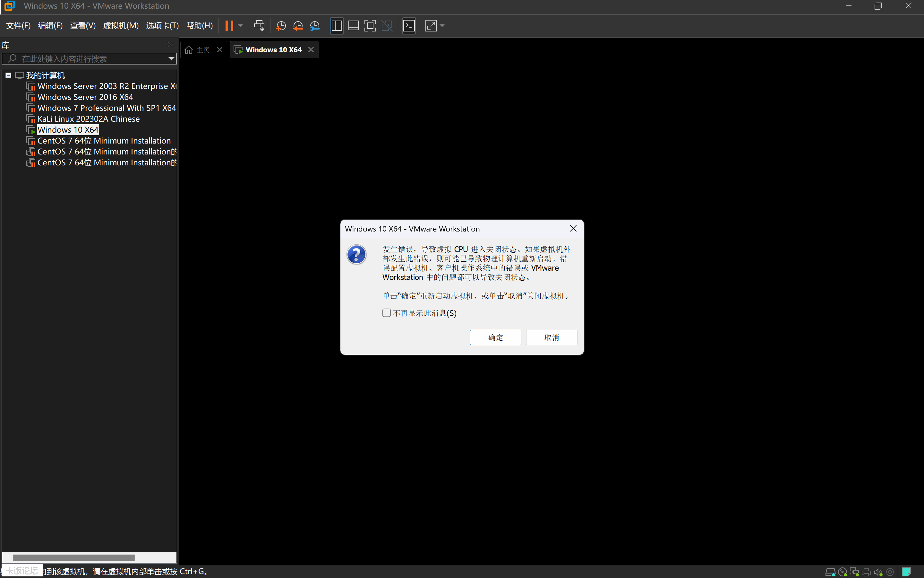
Task: Click the webcam status bar icon
Action: coord(890,572)
